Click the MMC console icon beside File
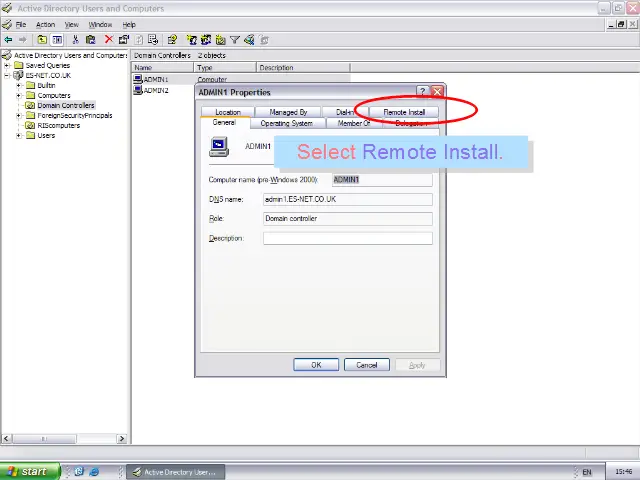Image resolution: width=640 pixels, height=480 pixels. coord(7,24)
